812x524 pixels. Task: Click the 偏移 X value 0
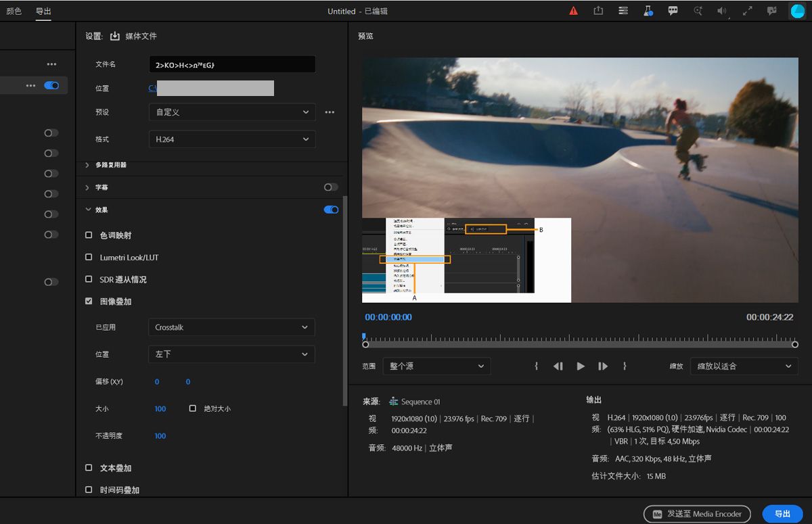click(x=157, y=382)
